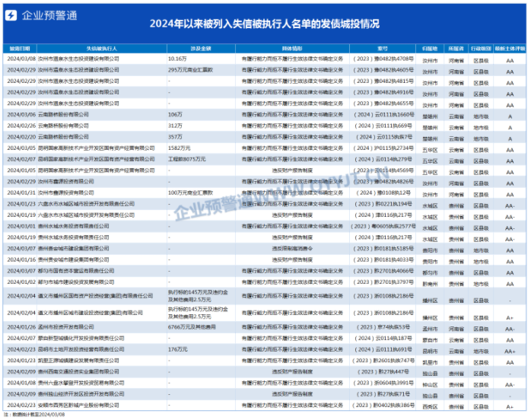
Task: Click case number ending 执3991号
Action: 383,383
